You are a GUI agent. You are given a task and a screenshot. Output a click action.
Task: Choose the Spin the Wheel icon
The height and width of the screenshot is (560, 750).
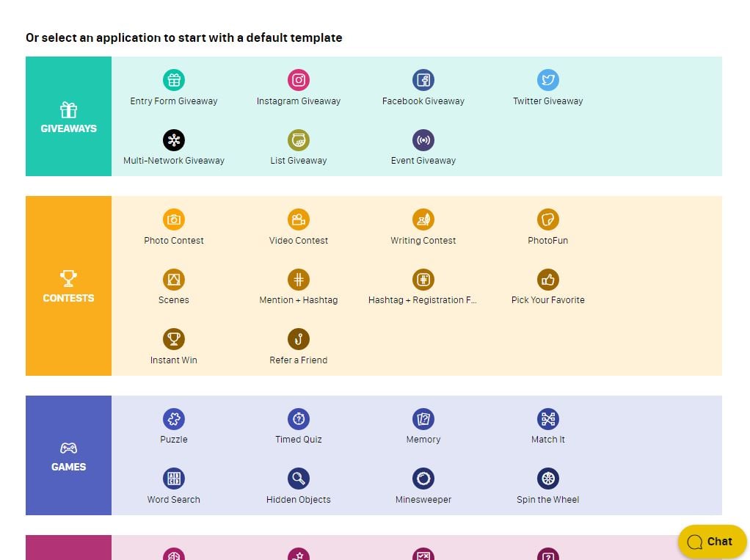(x=548, y=479)
